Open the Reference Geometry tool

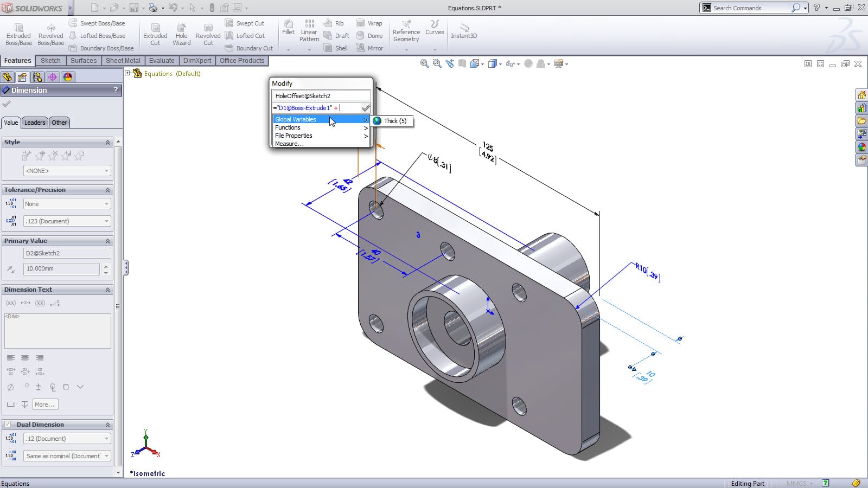pyautogui.click(x=406, y=31)
